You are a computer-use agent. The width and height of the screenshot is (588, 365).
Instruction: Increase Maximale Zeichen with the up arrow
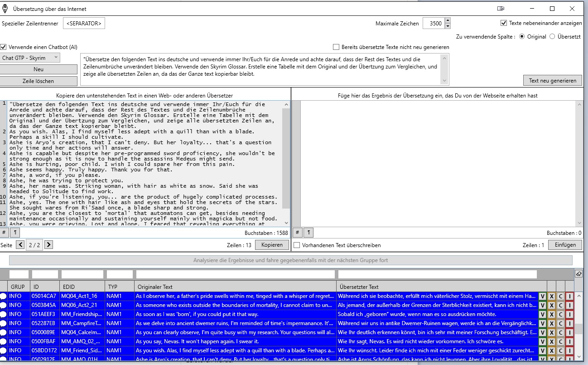[x=448, y=21]
